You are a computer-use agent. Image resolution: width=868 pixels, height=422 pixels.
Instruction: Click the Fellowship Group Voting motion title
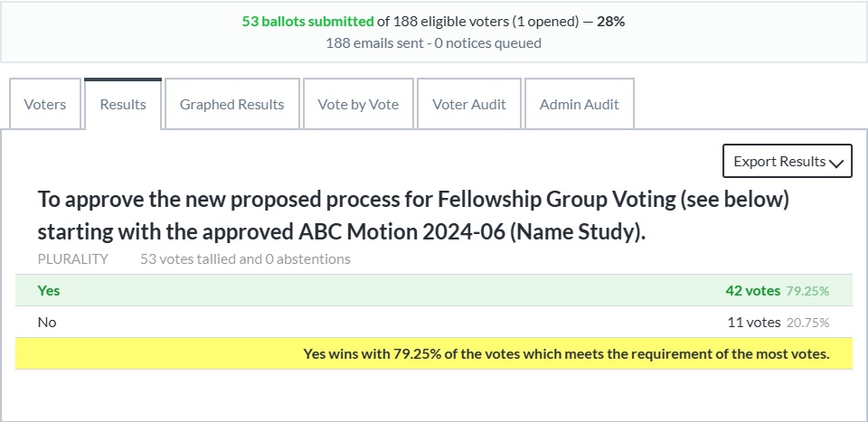tap(413, 215)
